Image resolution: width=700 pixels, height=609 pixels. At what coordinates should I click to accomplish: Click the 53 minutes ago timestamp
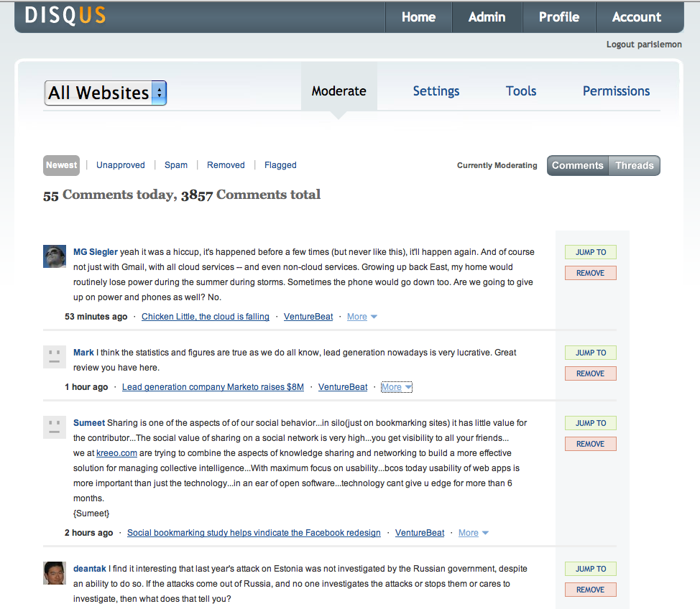coord(96,316)
